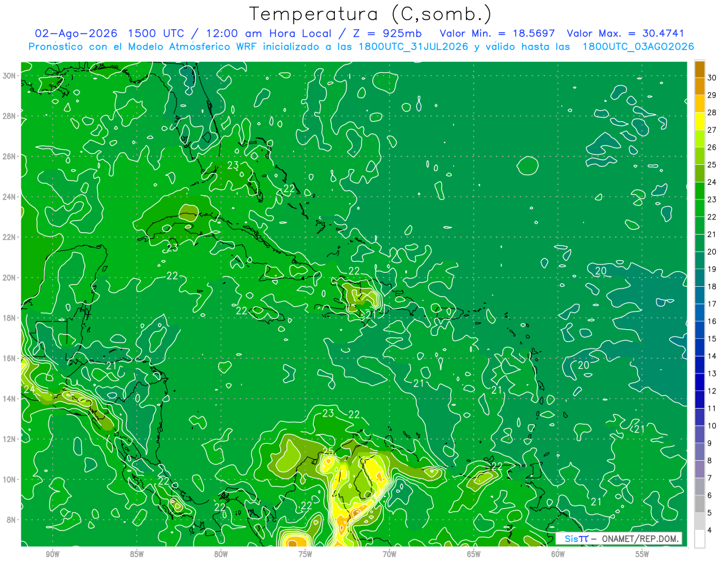Click the color scale value "10"
Screen dimensions: 728x562
[x=712, y=426]
